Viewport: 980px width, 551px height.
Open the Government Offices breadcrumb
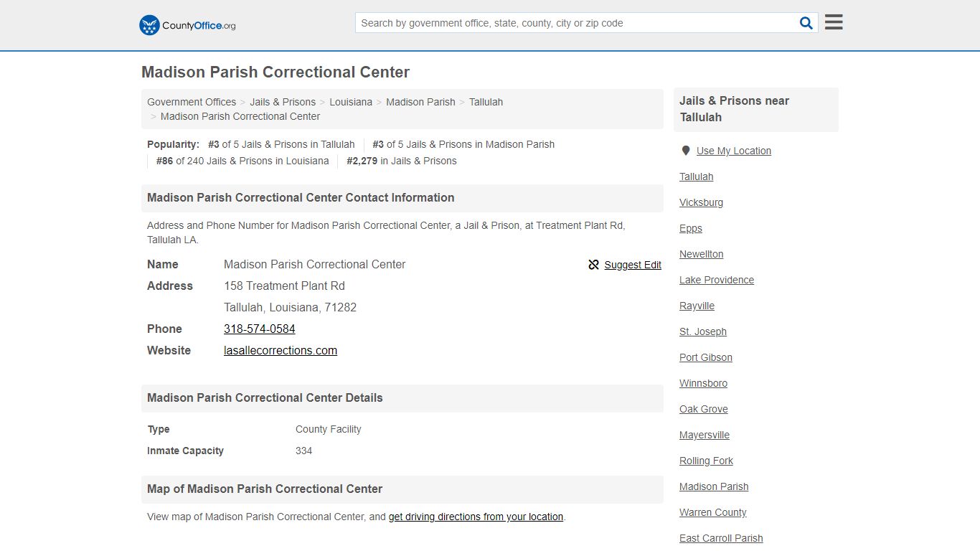tap(192, 102)
